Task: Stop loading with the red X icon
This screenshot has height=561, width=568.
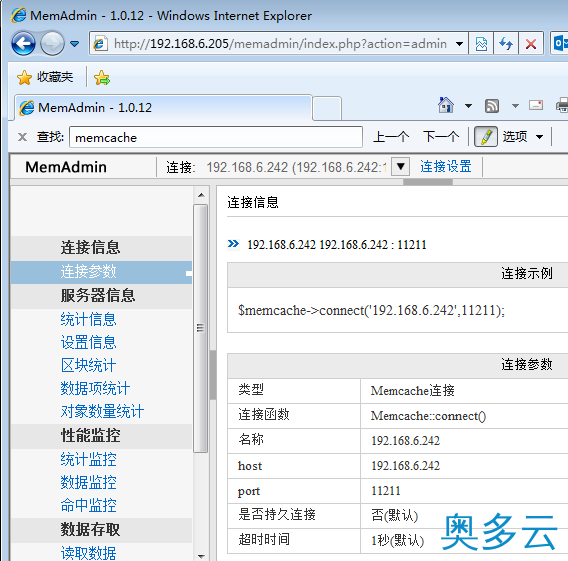Action: click(x=531, y=44)
